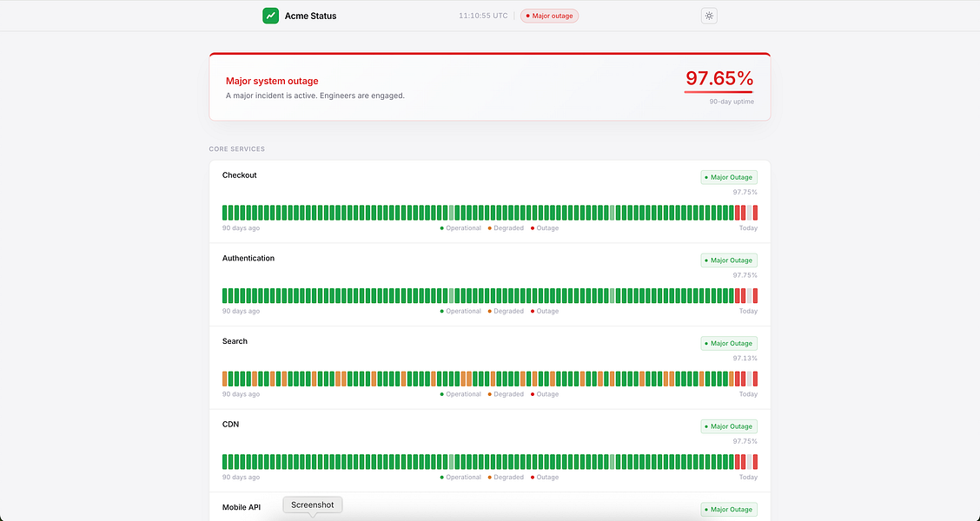The width and height of the screenshot is (980, 521).
Task: Click the Outage legend under CDN
Action: [545, 478]
